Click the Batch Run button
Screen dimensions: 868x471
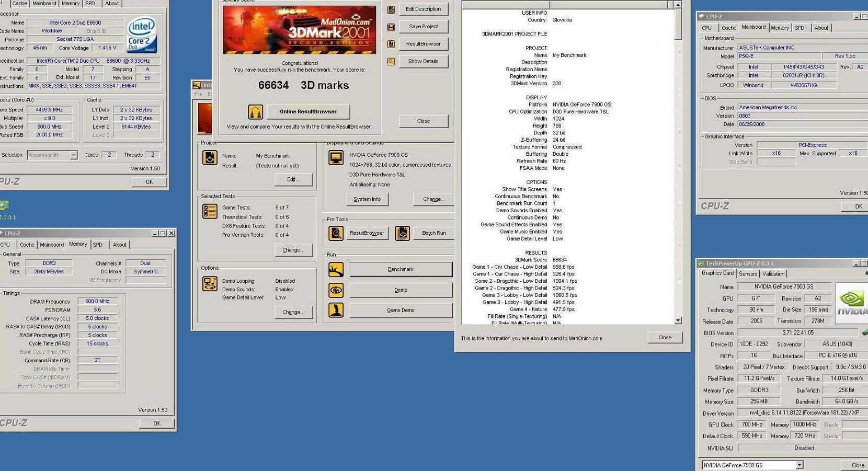click(x=433, y=233)
